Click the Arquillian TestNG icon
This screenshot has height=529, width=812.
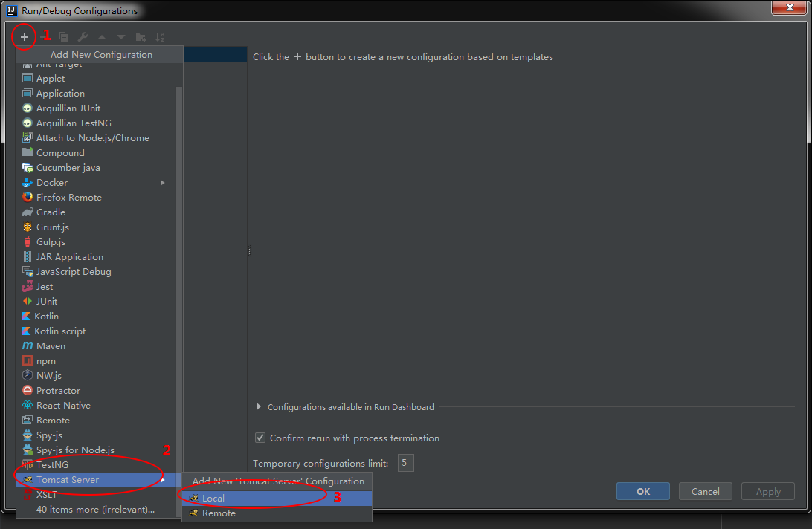point(28,123)
